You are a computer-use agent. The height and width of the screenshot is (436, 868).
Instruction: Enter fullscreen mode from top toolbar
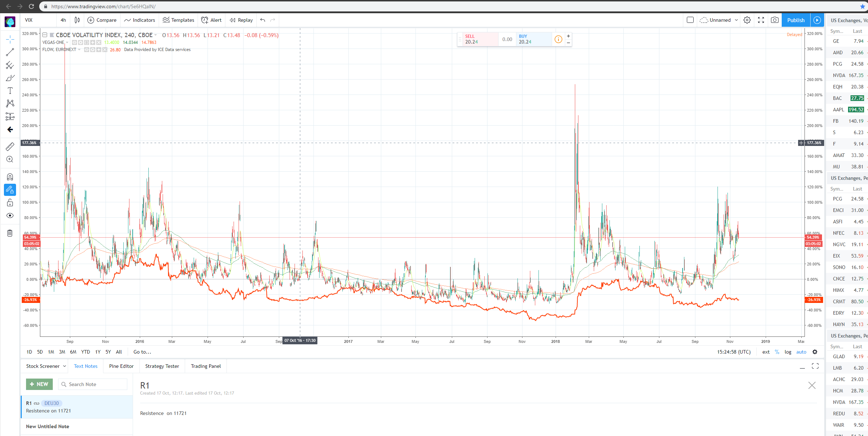[x=761, y=20]
